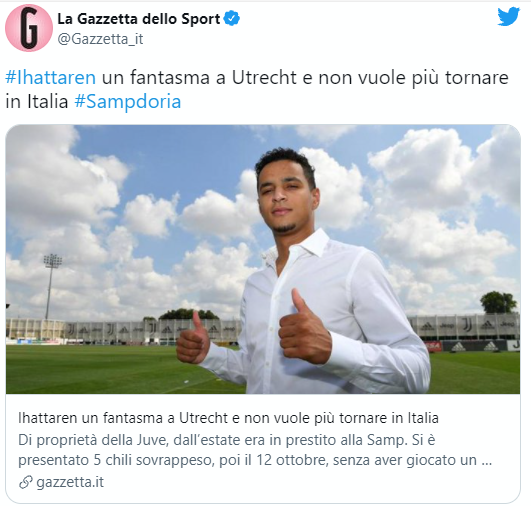Open headline 'Ihattaren un fantasma a Utrecht' in card
Viewport: 531px width, 506px height.
point(228,418)
